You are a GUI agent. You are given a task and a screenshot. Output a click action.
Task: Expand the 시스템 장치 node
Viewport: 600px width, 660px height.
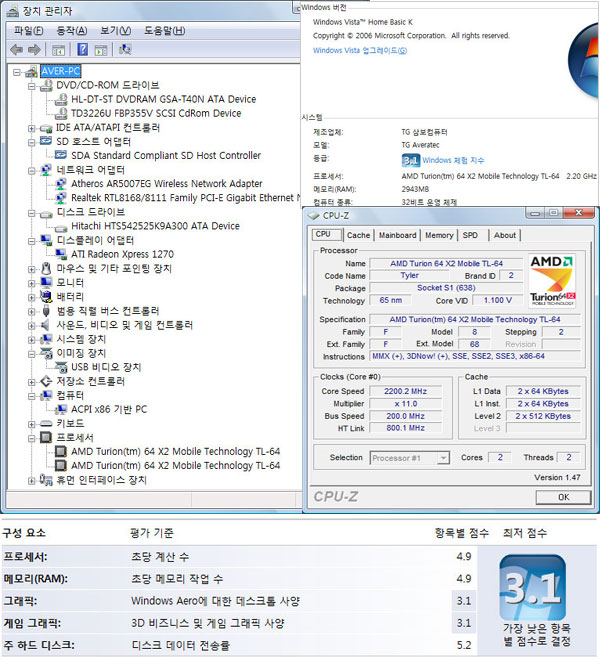pos(31,340)
